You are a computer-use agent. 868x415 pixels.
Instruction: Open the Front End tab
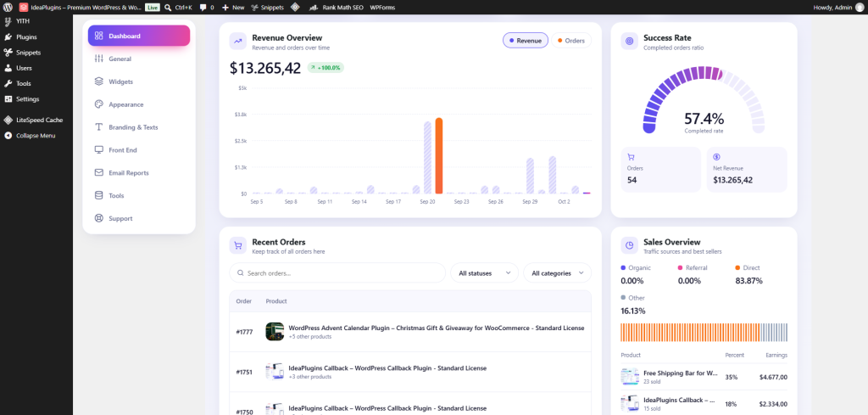139,149
